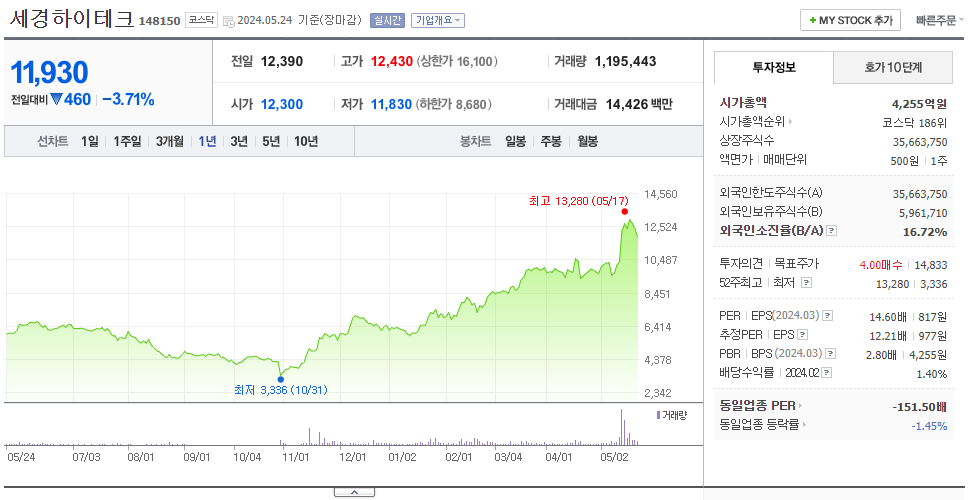
Task: Click the red 최고 13,280 chart marker
Action: (625, 212)
